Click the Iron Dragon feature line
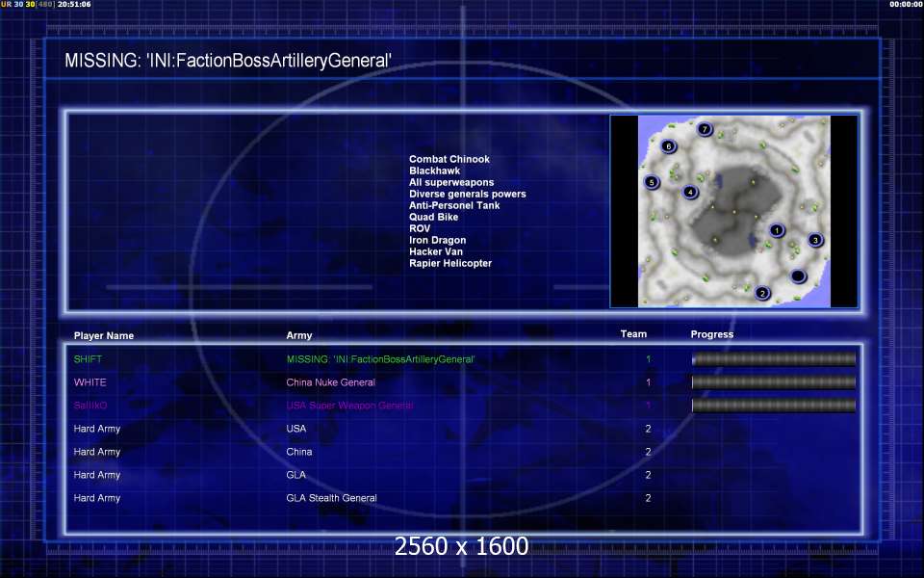 (x=437, y=240)
